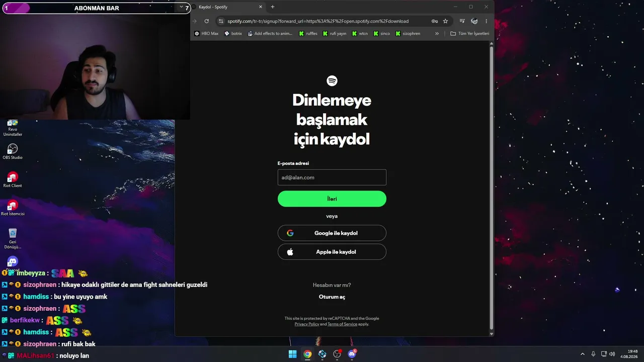Screen dimensions: 644x362
Task: Open the Chrome profile avatar
Action: tap(474, 21)
